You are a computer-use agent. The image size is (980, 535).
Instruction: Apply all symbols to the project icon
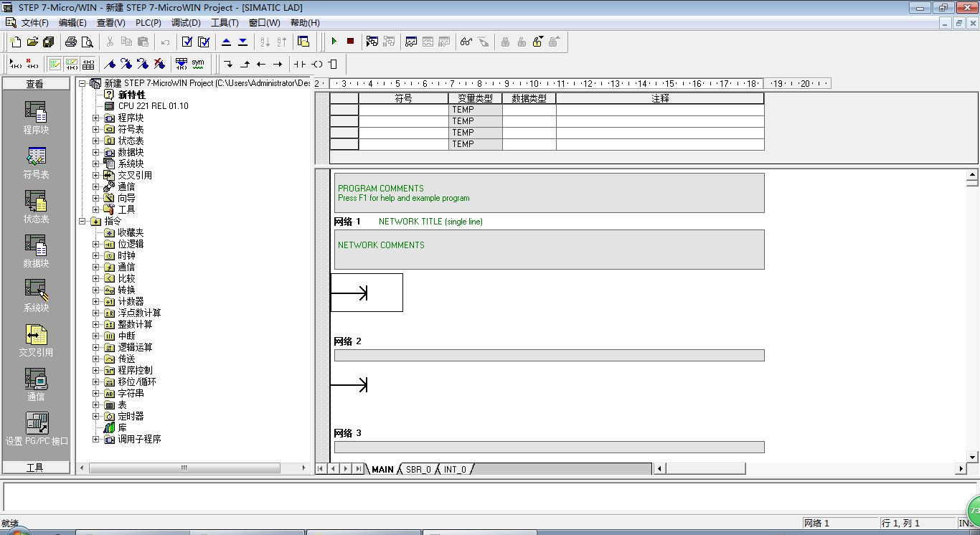pos(182,64)
